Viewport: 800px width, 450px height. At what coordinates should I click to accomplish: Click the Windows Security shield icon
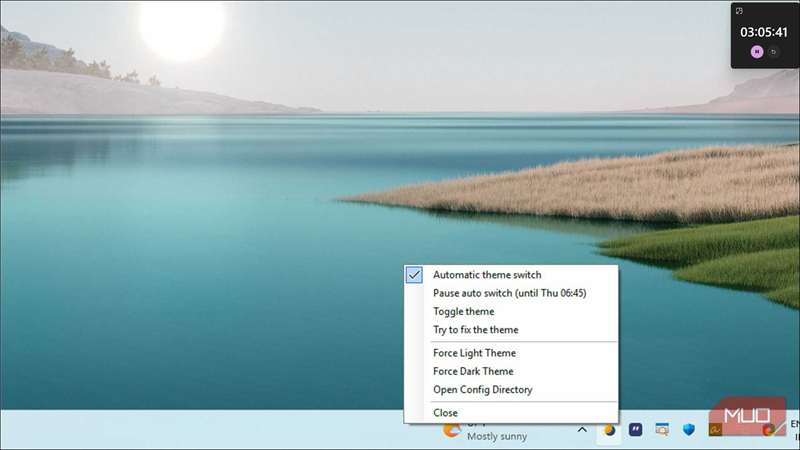coord(689,430)
